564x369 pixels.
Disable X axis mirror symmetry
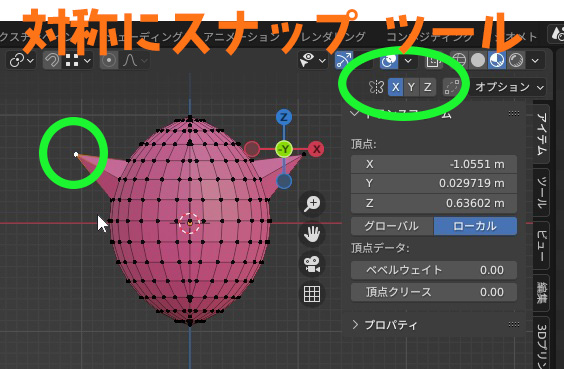point(395,87)
